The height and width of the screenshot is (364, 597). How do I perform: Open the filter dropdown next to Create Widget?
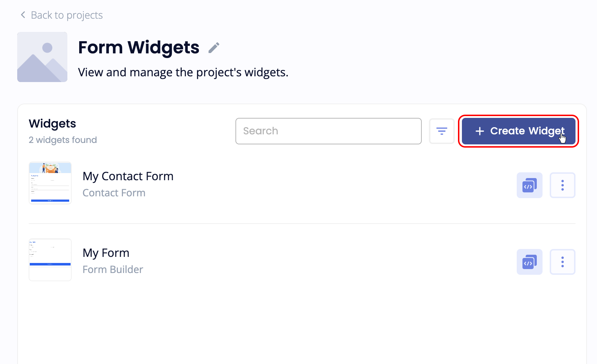(441, 131)
